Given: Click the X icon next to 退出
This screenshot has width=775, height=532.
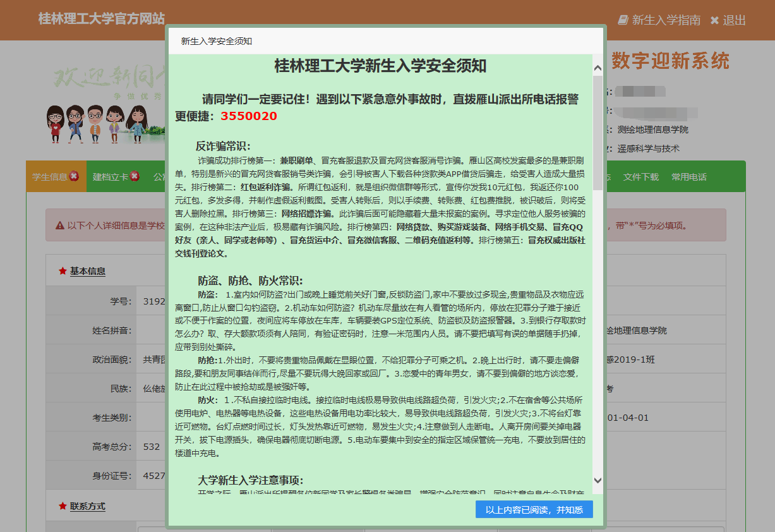Looking at the screenshot, I should click(x=714, y=20).
